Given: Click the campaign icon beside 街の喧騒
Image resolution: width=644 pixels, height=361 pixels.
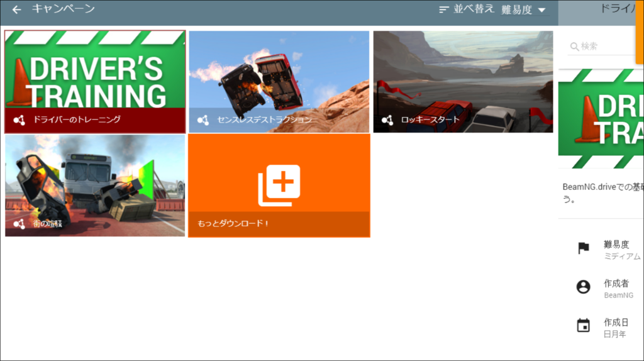Looking at the screenshot, I should point(19,224).
